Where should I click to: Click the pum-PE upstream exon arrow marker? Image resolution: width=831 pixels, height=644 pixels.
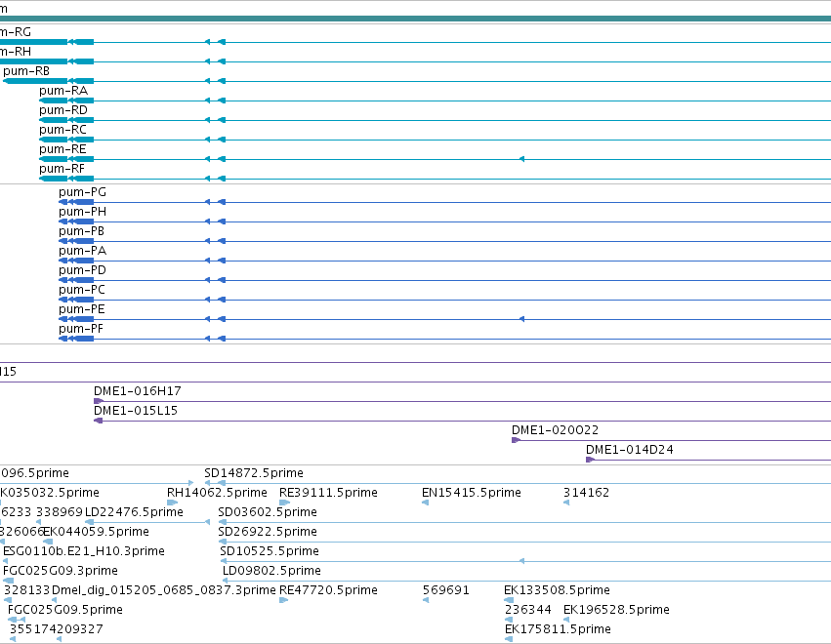[x=521, y=319]
